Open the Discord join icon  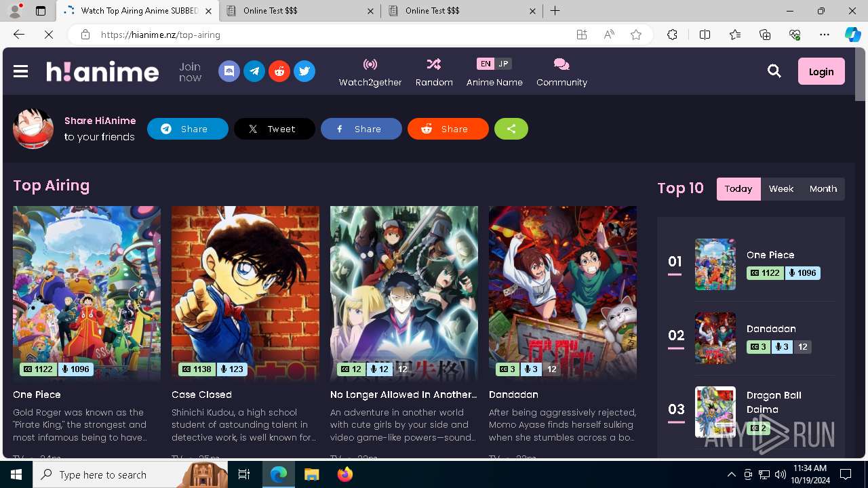pyautogui.click(x=229, y=71)
